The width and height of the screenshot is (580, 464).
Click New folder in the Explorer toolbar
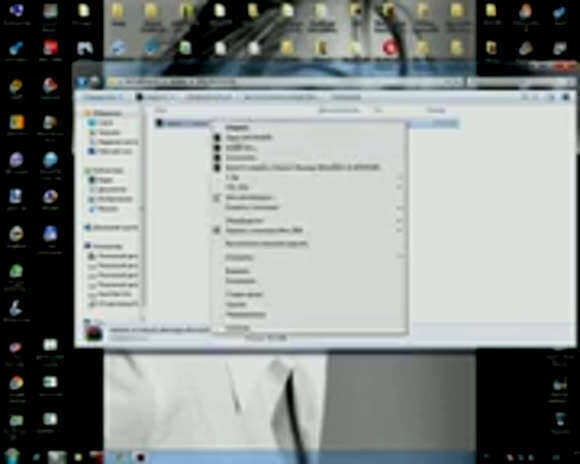click(345, 97)
